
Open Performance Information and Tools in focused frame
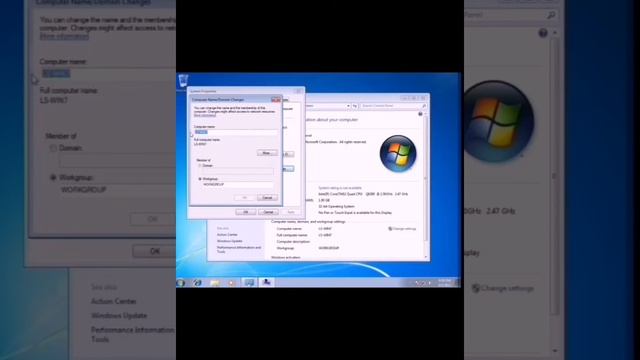[x=239, y=249]
